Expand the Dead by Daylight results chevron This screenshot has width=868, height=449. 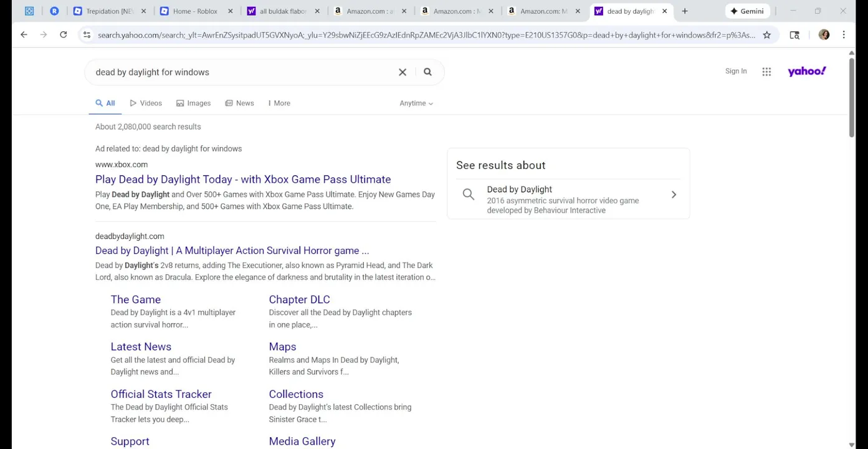(674, 195)
